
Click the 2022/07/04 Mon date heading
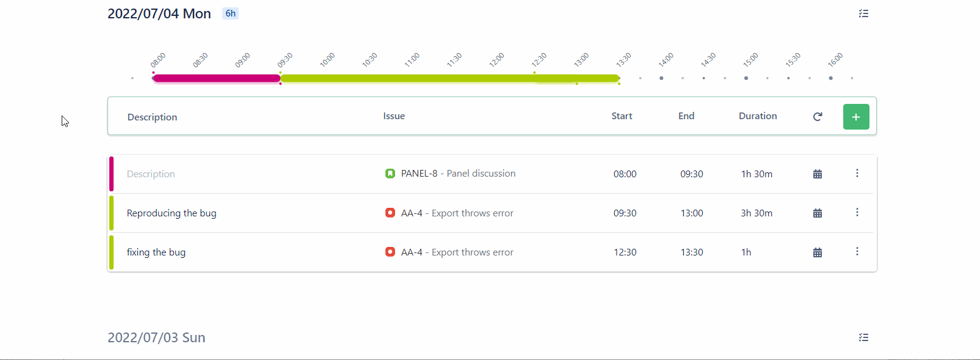[x=159, y=13]
